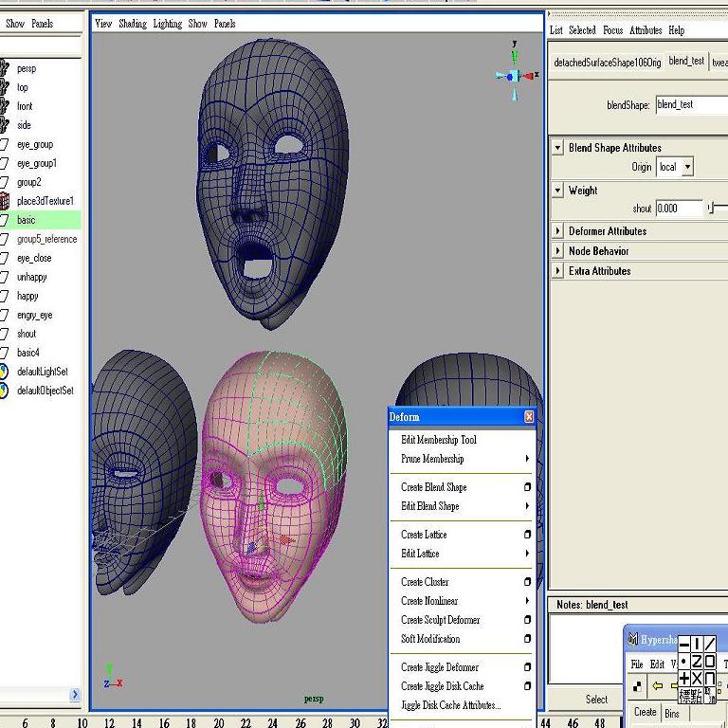This screenshot has height=728, width=728.
Task: Click frame 20 on the time slider
Action: coord(219,722)
